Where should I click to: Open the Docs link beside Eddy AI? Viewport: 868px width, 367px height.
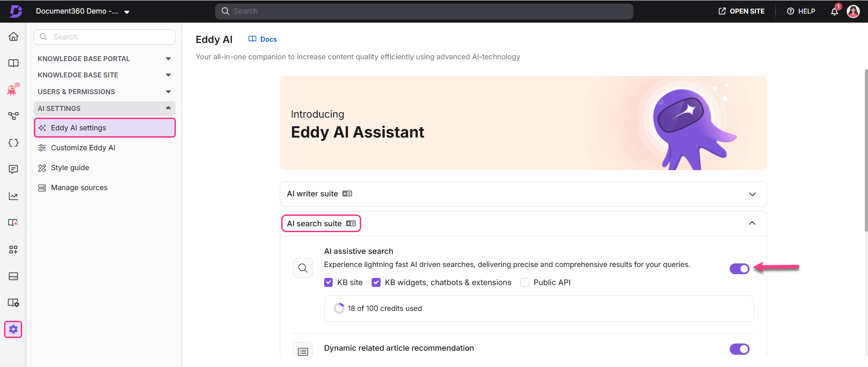(263, 39)
